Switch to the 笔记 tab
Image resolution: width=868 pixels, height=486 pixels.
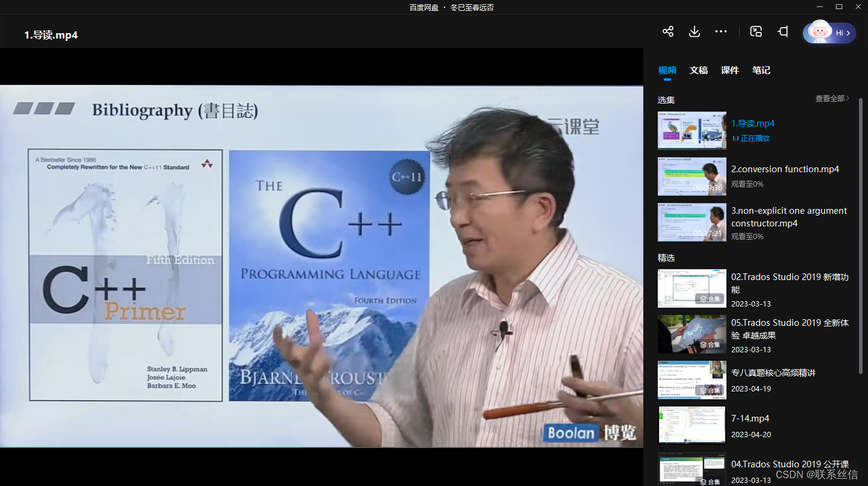click(761, 70)
